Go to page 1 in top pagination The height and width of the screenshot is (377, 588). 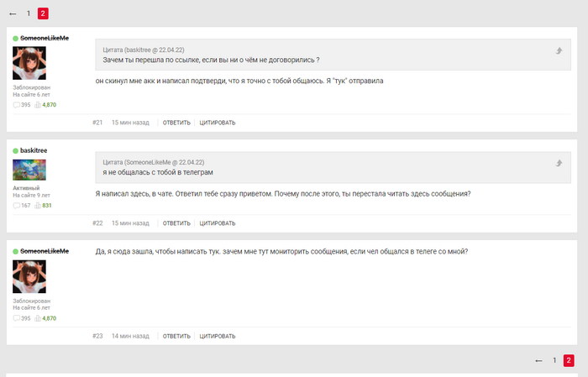point(29,13)
